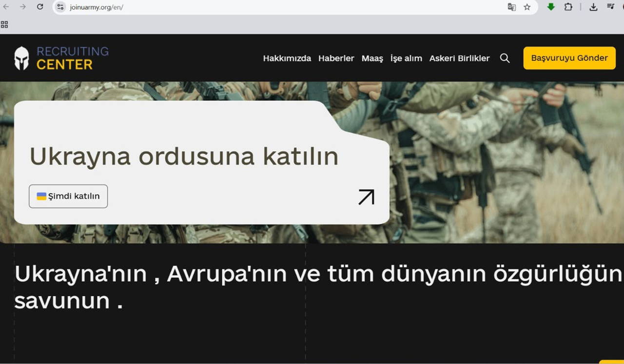The height and width of the screenshot is (364, 624).
Task: Click the RECRUITING CENTER logo text
Action: [x=73, y=58]
